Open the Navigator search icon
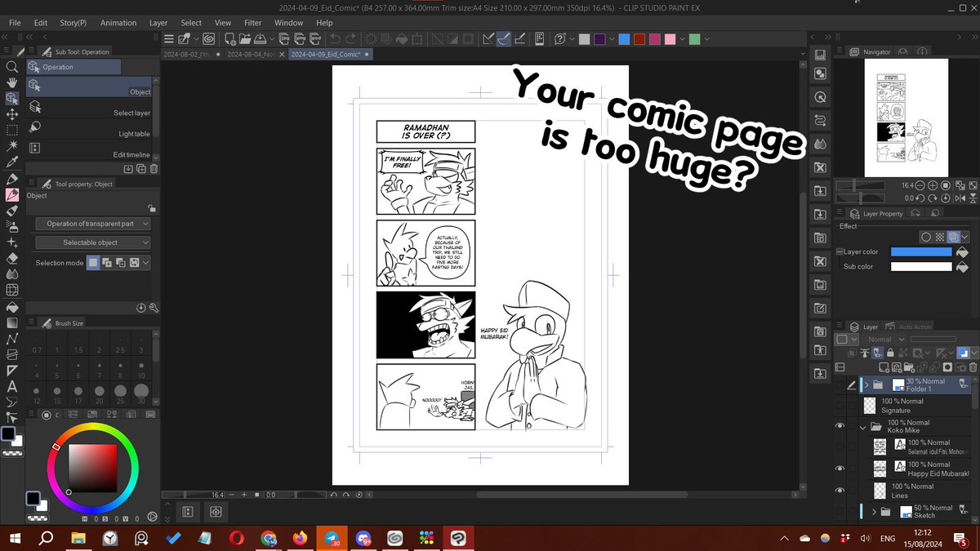This screenshot has width=980, height=551. pyautogui.click(x=902, y=51)
